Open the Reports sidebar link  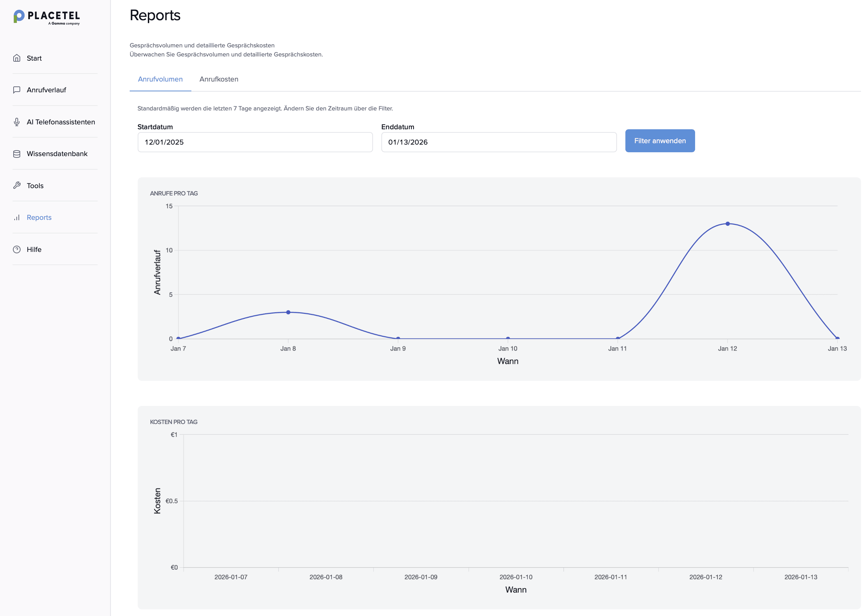39,217
